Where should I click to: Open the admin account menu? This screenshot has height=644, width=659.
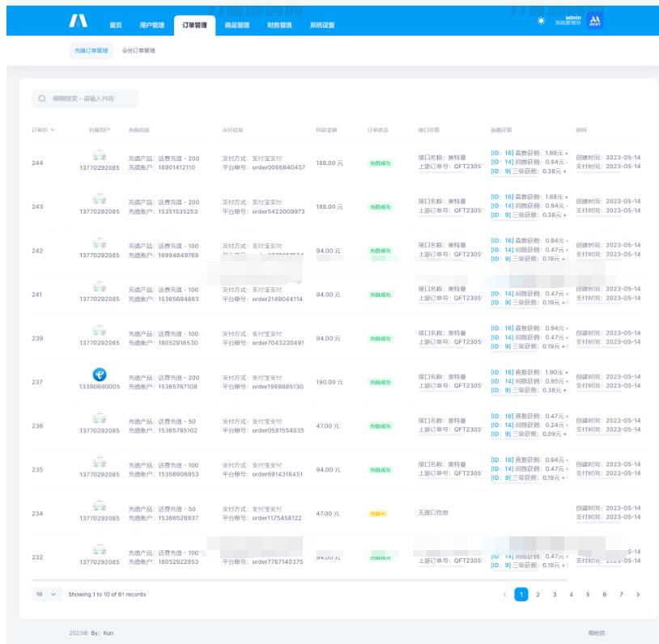pyautogui.click(x=572, y=20)
